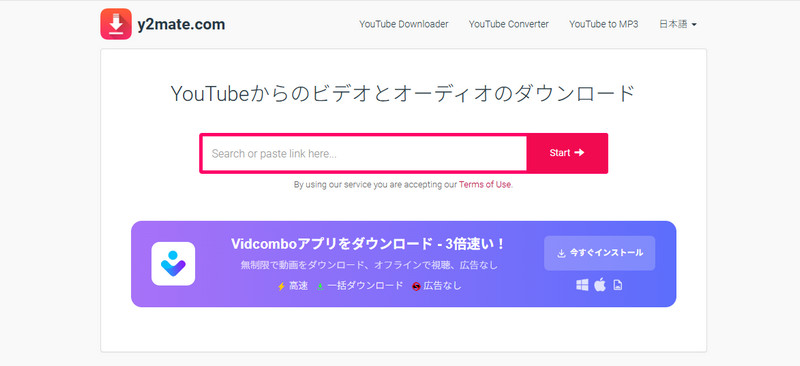Open the YouTube Converter menu item
Image resolution: width=800 pixels, height=366 pixels.
tap(509, 24)
